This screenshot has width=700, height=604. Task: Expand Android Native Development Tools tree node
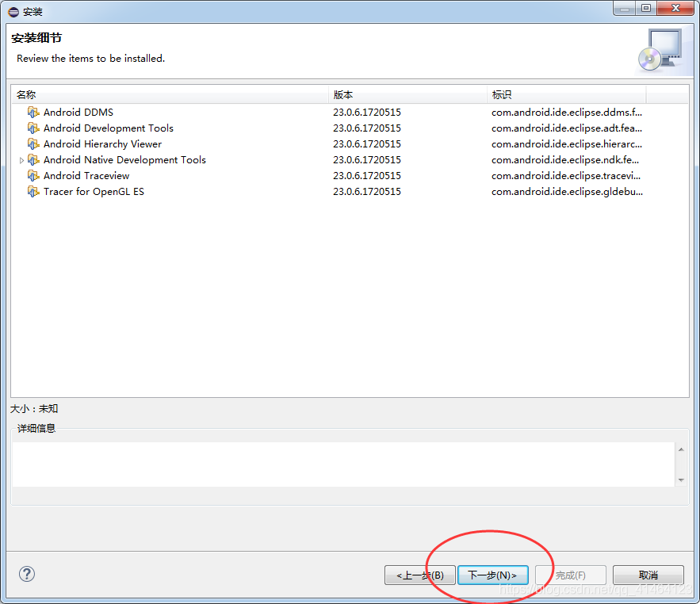[21, 160]
